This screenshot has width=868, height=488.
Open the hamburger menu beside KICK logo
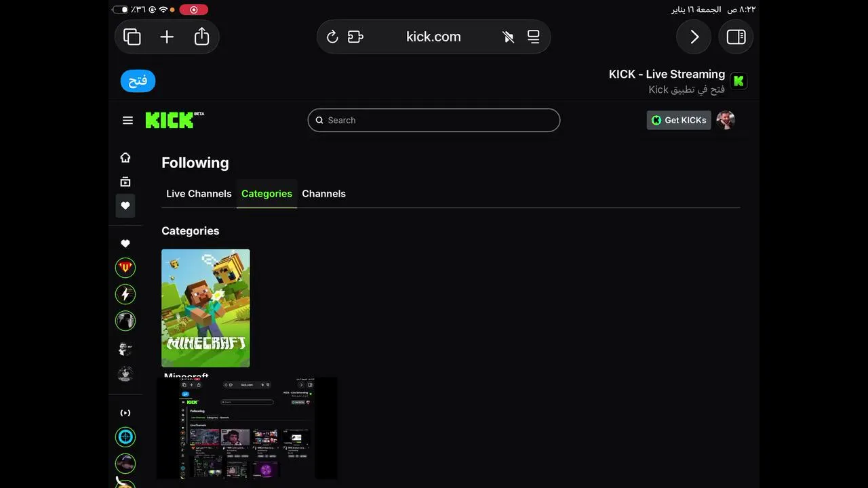point(127,120)
